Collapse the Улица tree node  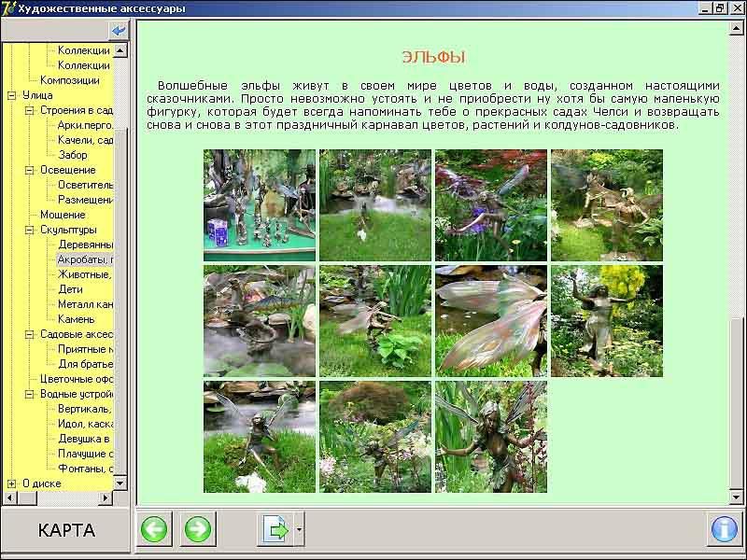pos(12,95)
